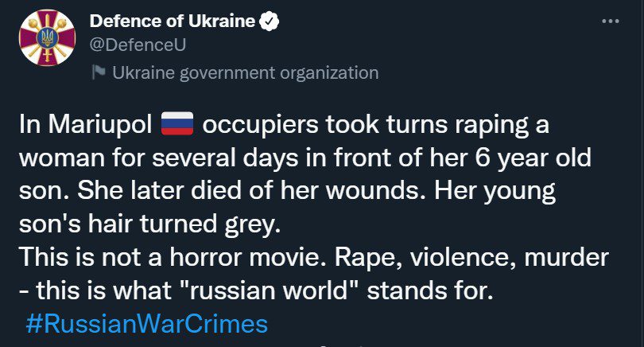Click the words "stands for." ending the tweet
The height and width of the screenshot is (347, 644).
[430, 290]
